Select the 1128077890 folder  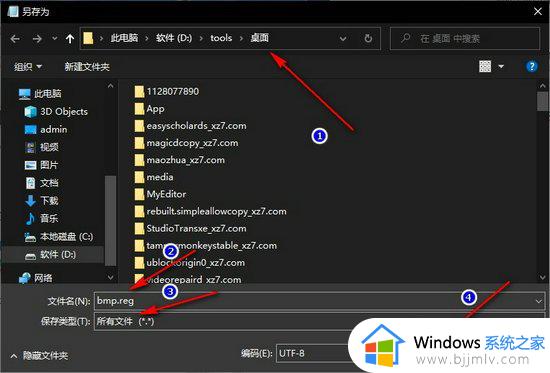click(x=167, y=92)
